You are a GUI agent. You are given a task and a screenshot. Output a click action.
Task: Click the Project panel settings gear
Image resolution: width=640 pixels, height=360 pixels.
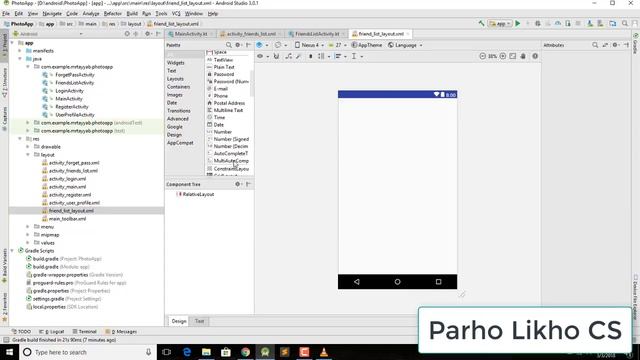point(148,34)
